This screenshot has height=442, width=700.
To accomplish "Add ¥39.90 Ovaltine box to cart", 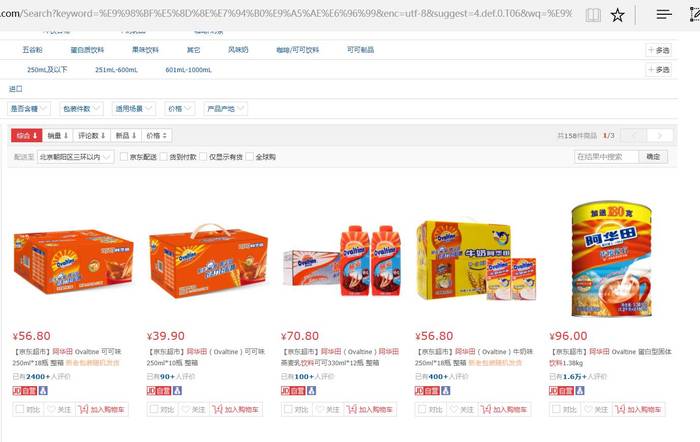I will pyautogui.click(x=235, y=409).
